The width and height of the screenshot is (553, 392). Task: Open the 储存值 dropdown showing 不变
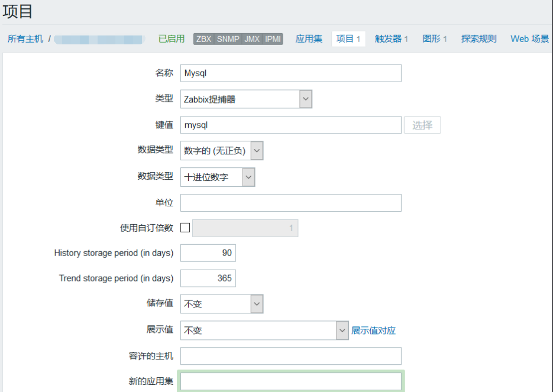257,303
